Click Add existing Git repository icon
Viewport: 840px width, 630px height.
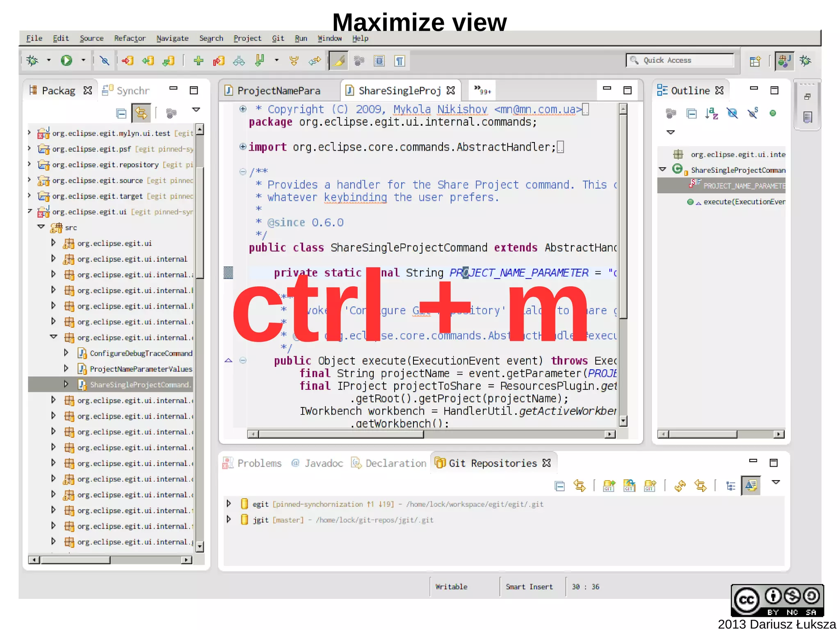click(609, 486)
